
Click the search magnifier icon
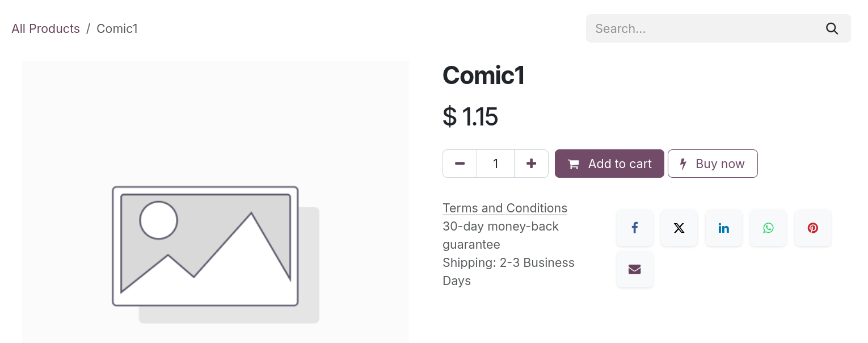pyautogui.click(x=832, y=28)
